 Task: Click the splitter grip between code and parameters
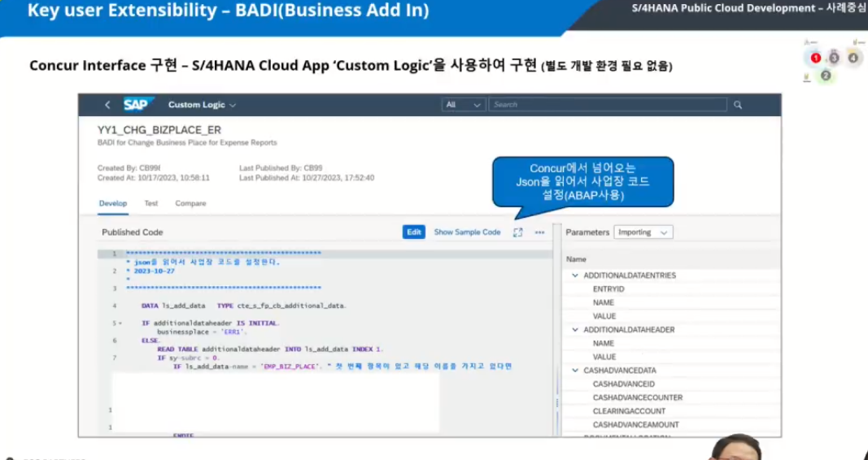click(557, 403)
